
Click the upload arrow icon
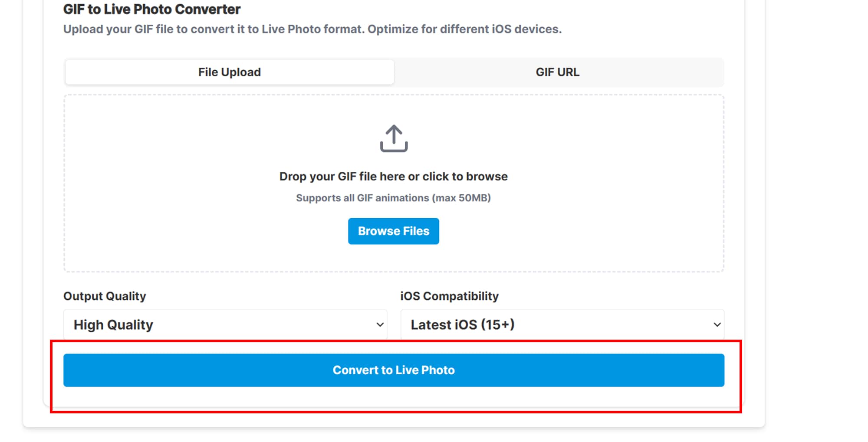coord(394,139)
